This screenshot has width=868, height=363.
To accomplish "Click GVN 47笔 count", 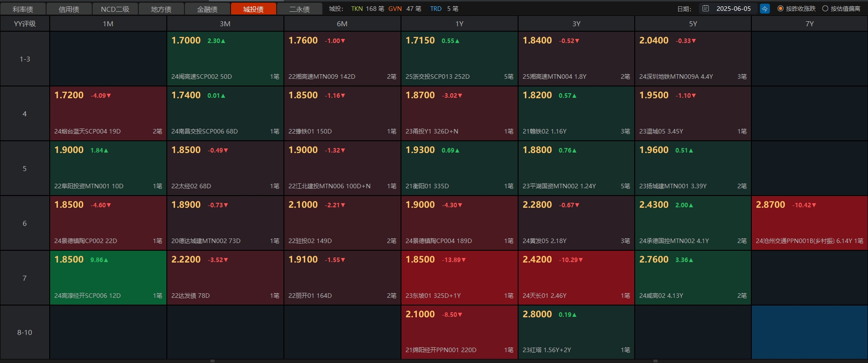I will click(405, 9).
